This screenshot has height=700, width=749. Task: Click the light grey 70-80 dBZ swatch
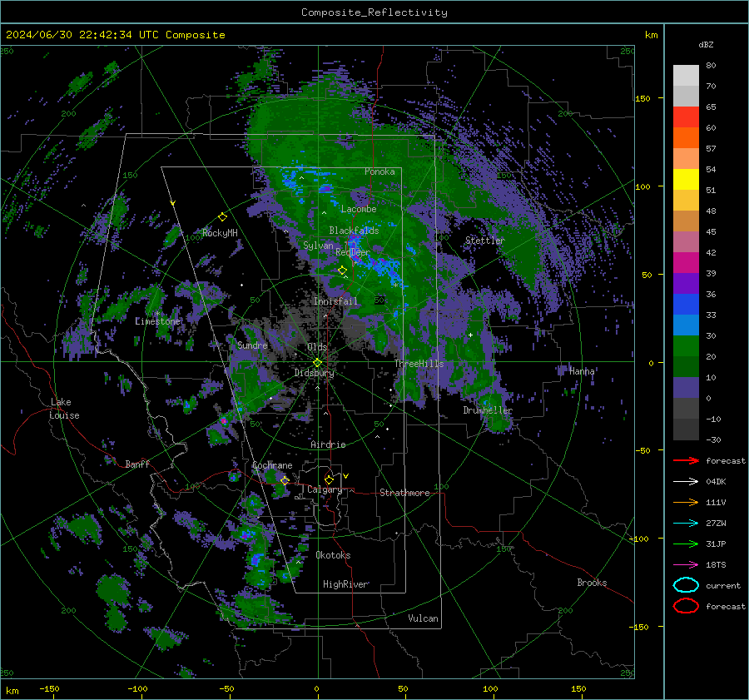pos(686,76)
